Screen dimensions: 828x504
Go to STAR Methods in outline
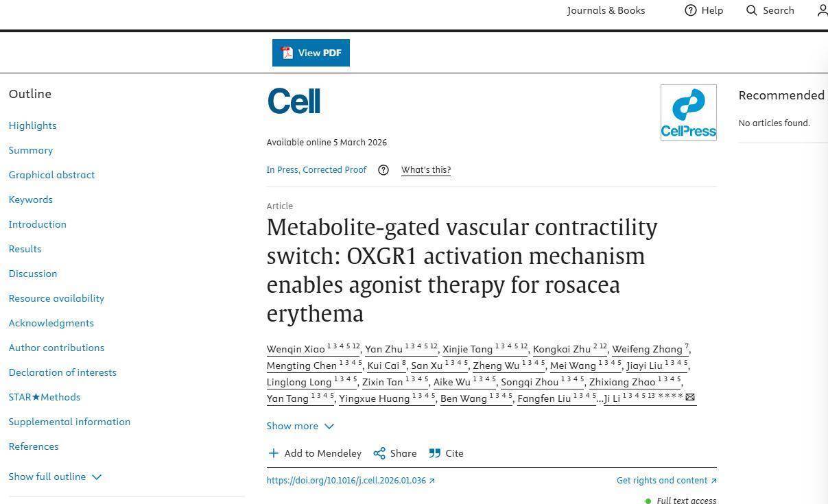click(x=44, y=397)
